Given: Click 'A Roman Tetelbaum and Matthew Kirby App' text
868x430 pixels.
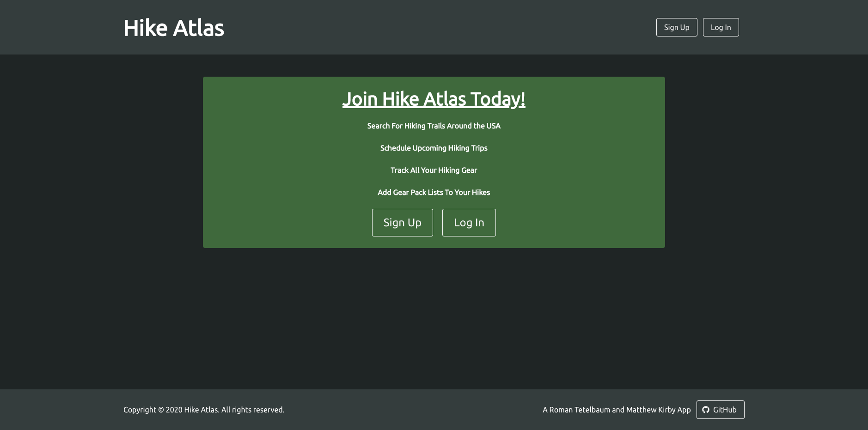Looking at the screenshot, I should pyautogui.click(x=617, y=410).
